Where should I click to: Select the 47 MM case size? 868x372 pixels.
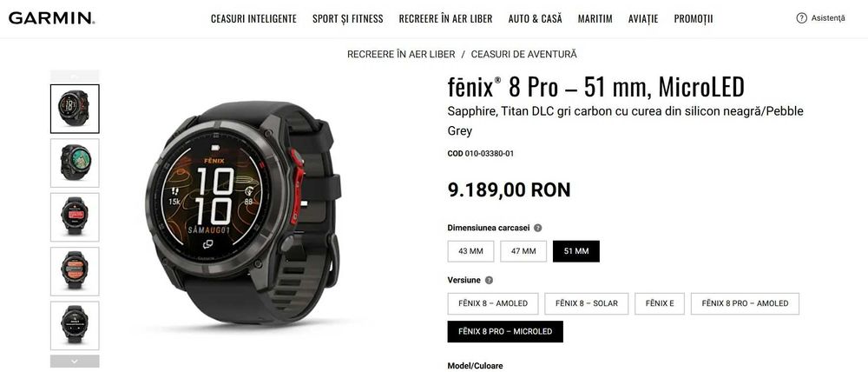[x=523, y=251]
